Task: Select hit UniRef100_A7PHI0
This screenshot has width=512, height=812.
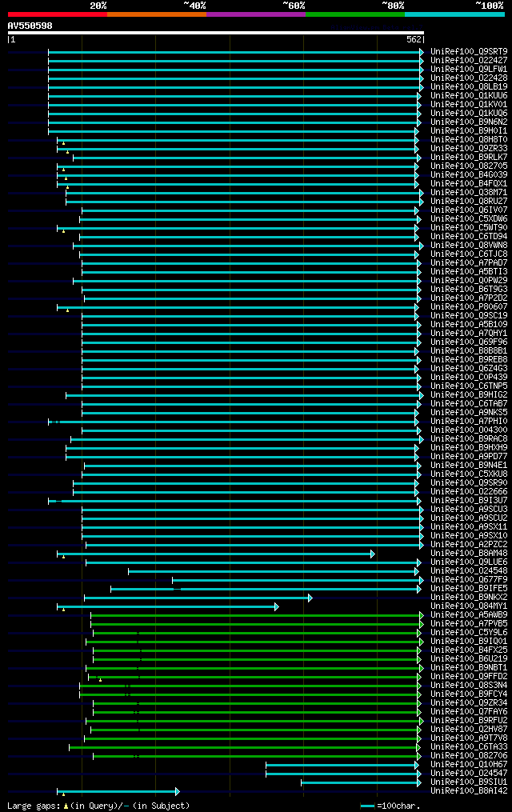Action: [469, 422]
